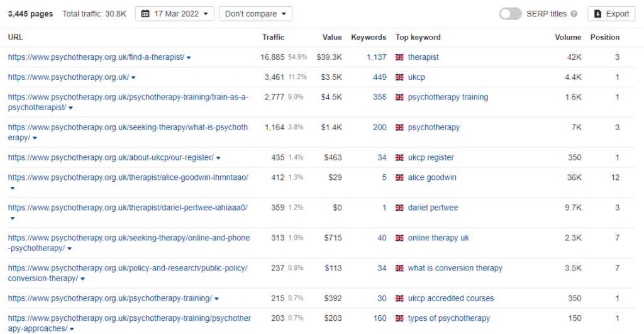
Task: Open the 17 Mar 2022 date dropdown
Action: coord(175,14)
